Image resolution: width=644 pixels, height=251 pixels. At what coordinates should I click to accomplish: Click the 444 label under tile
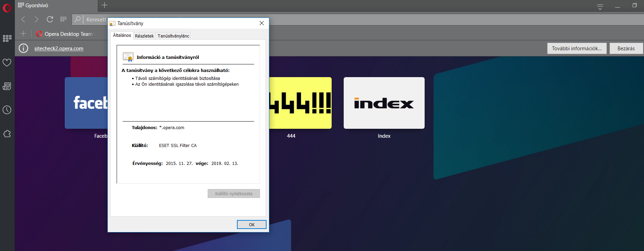(291, 136)
